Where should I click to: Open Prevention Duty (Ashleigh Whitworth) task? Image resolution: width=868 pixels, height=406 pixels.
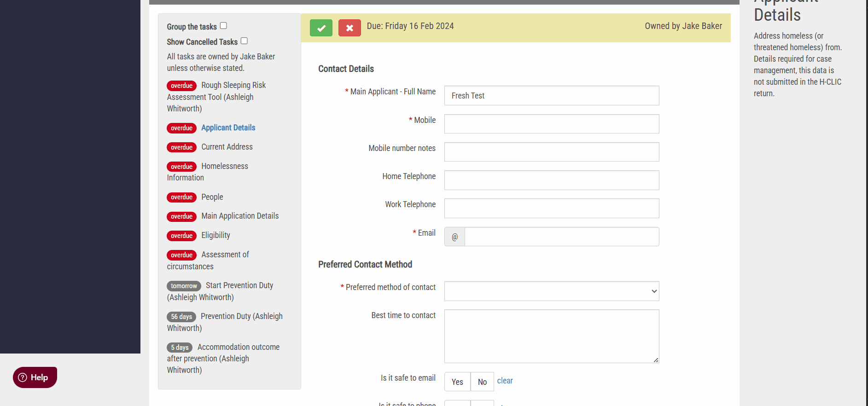tap(225, 322)
